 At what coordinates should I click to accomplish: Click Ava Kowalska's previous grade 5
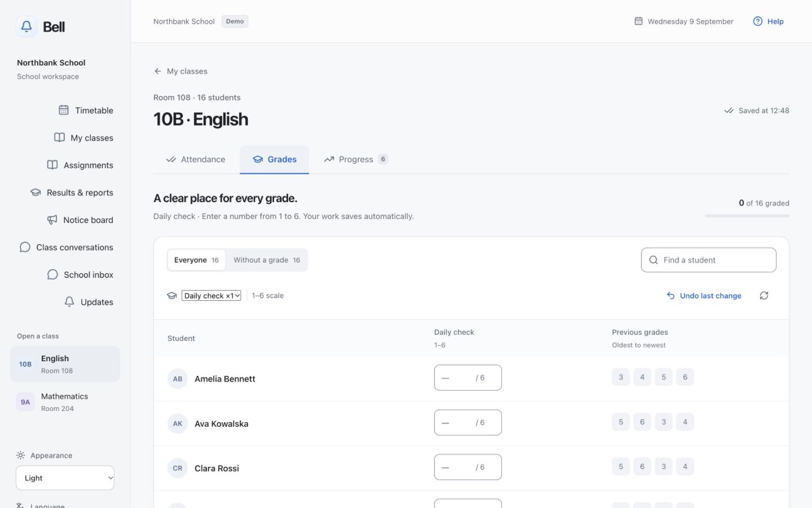point(621,422)
